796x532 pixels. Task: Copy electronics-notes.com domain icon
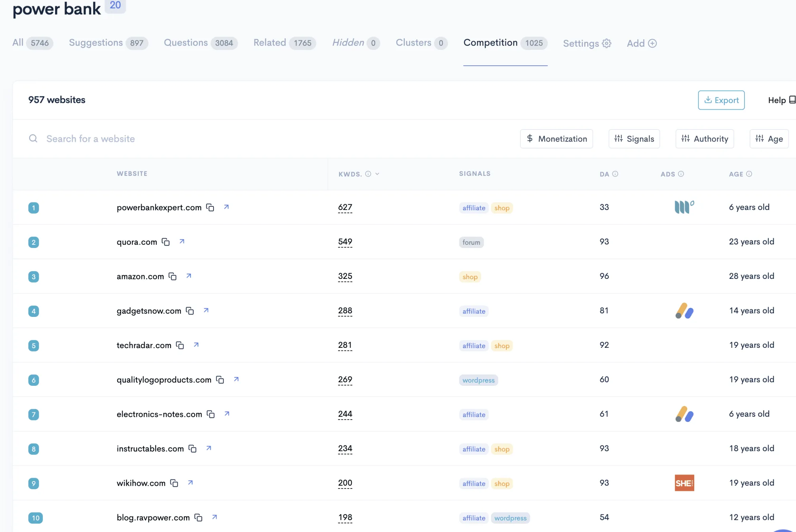point(211,414)
